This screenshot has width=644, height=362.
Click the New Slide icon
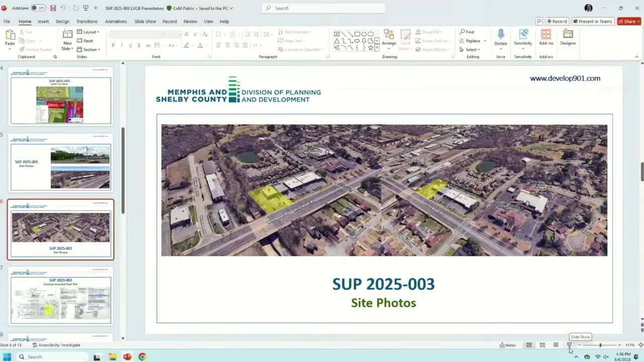pyautogui.click(x=67, y=34)
